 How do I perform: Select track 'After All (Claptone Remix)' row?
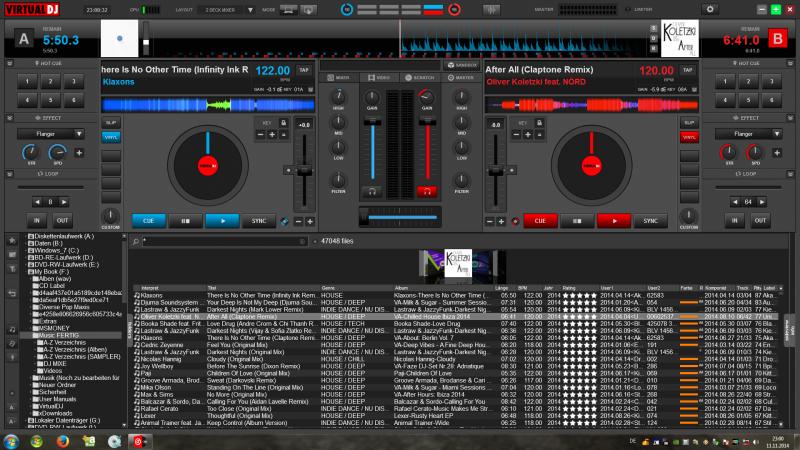pos(457,316)
